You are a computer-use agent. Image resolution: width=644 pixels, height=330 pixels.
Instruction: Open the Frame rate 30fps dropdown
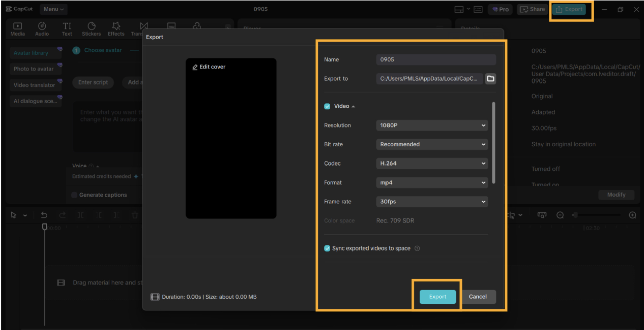(x=432, y=202)
